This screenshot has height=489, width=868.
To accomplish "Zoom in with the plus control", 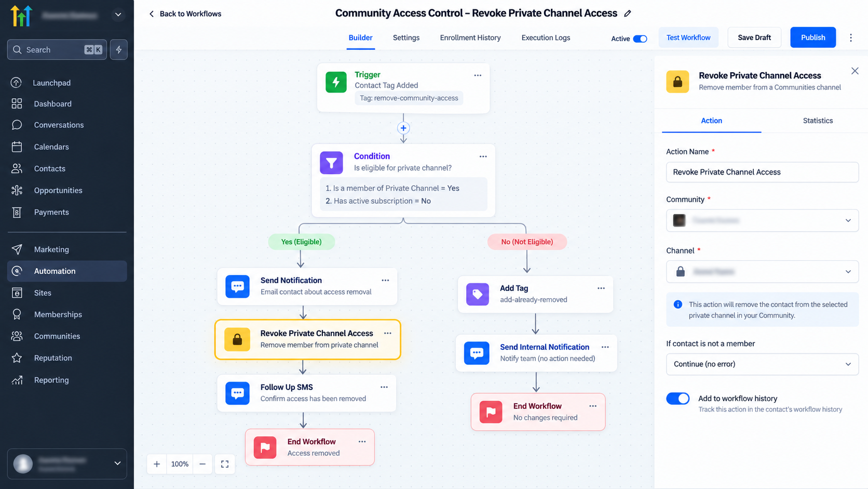I will click(x=157, y=464).
